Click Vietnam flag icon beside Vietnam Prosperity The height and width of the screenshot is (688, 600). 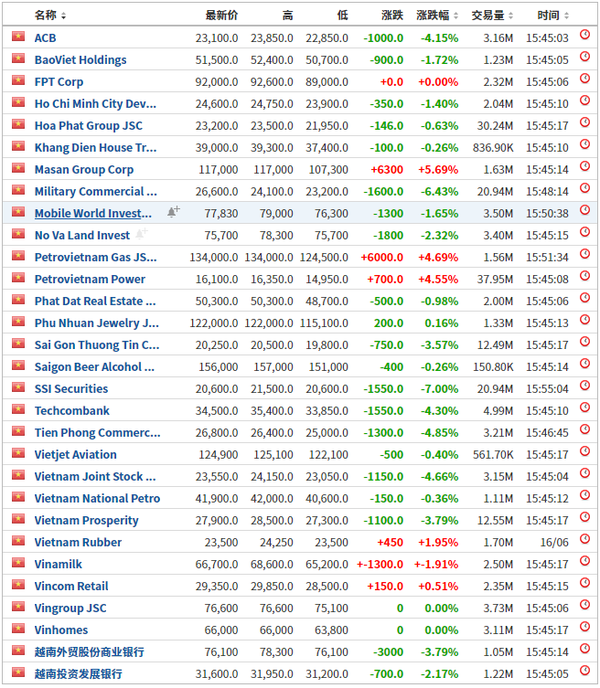[x=18, y=519]
